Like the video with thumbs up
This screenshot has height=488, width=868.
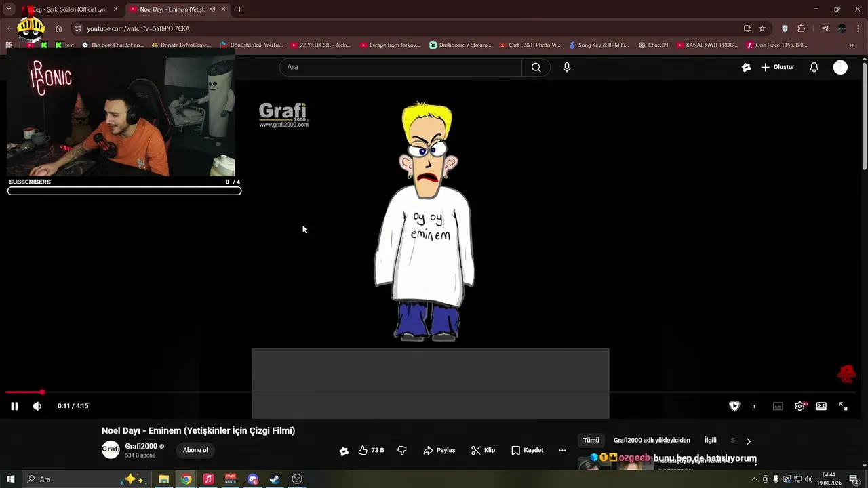371,450
